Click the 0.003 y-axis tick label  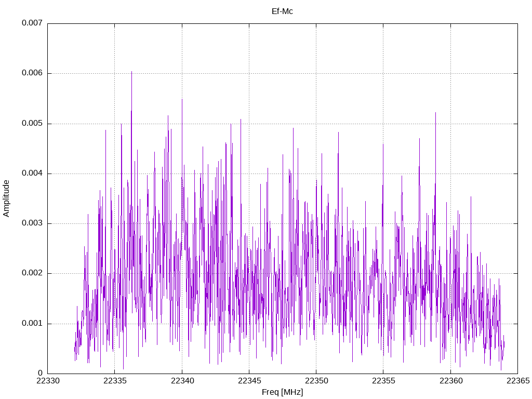pyautogui.click(x=32, y=223)
